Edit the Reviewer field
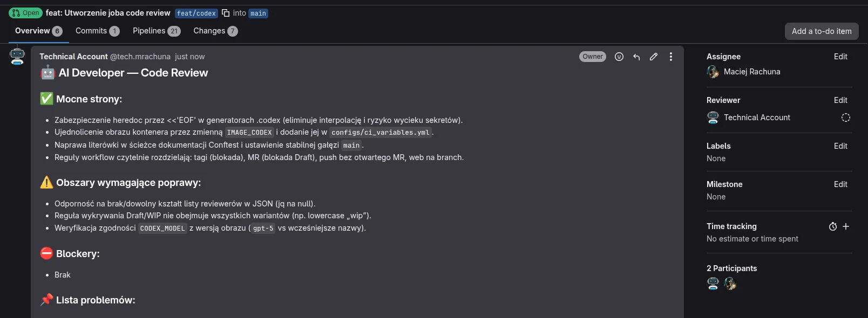 click(x=840, y=100)
